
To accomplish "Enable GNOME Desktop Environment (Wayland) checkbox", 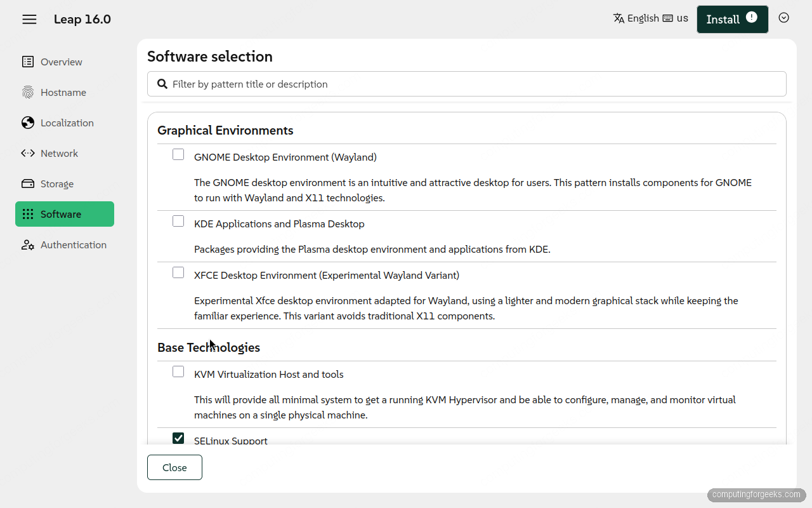I will (x=178, y=154).
